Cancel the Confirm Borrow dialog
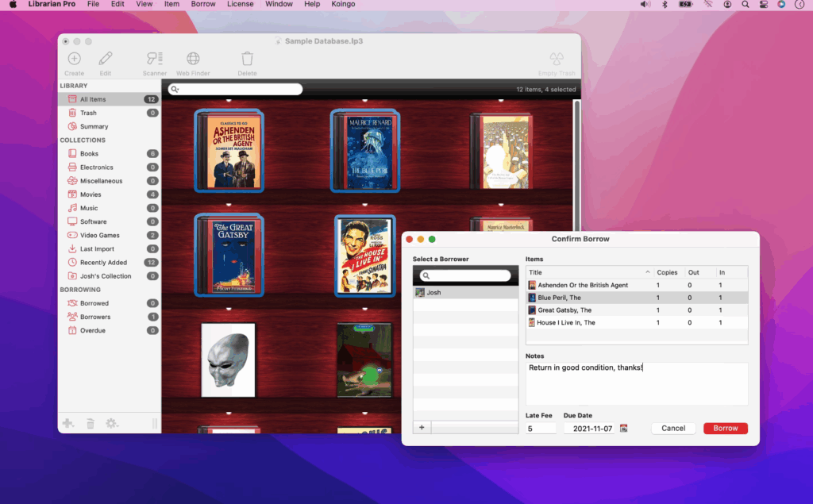This screenshot has height=504, width=813. pos(673,428)
